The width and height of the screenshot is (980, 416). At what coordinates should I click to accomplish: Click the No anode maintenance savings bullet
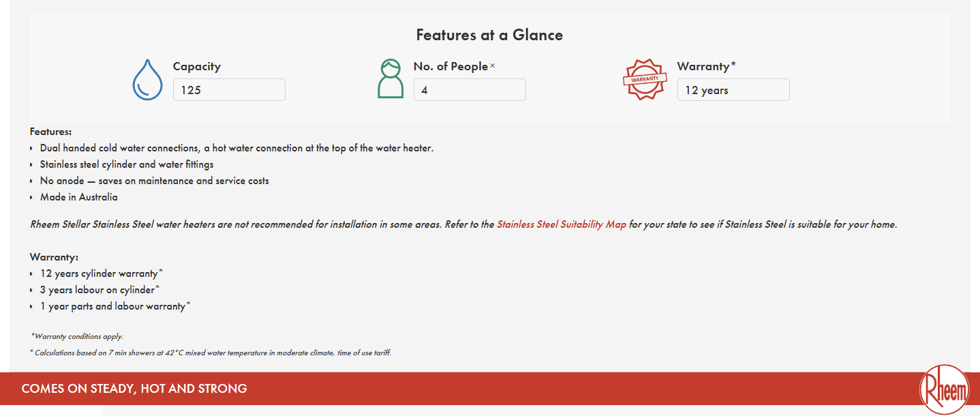click(154, 181)
